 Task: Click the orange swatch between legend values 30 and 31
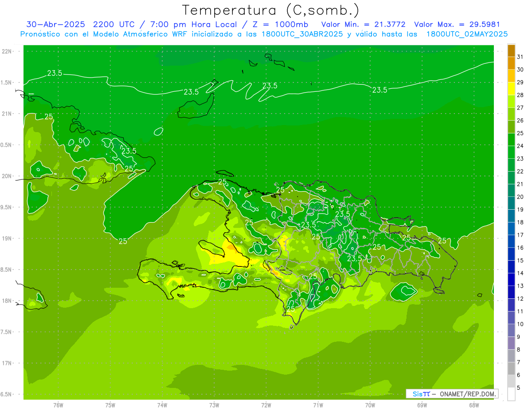pos(511,63)
